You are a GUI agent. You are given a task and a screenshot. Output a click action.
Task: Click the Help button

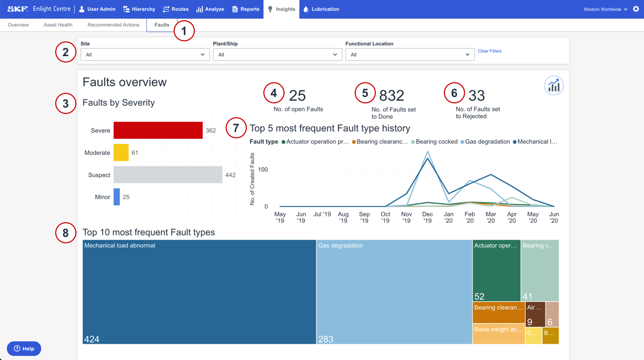23,348
